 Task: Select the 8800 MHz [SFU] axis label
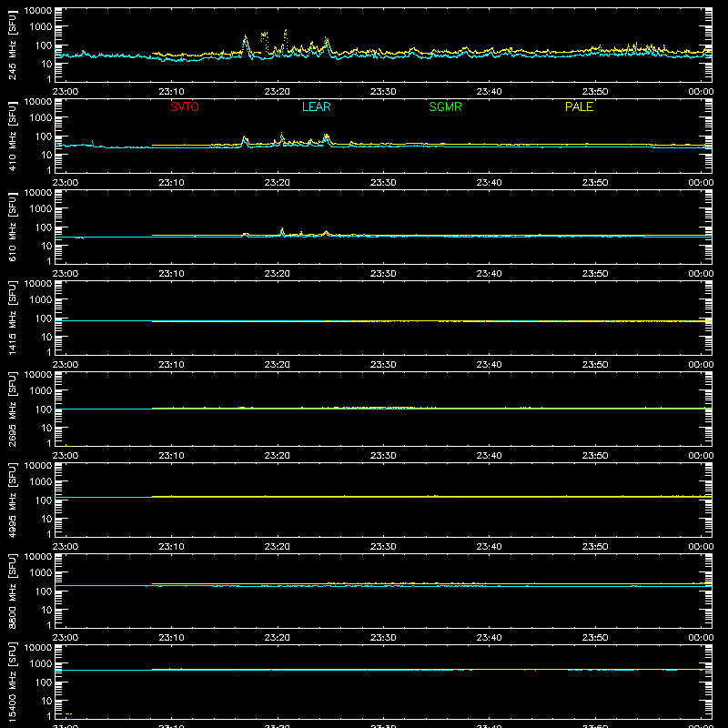click(13, 591)
